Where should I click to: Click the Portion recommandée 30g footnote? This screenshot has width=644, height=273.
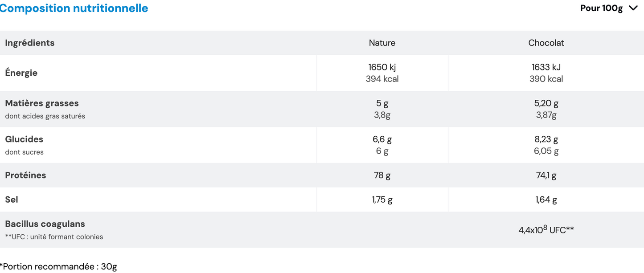pyautogui.click(x=58, y=267)
